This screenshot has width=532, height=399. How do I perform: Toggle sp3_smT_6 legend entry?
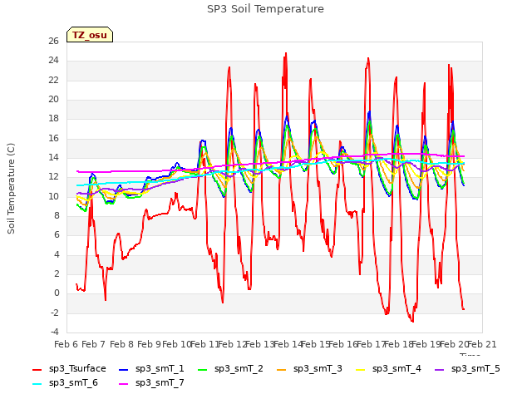(x=65, y=382)
